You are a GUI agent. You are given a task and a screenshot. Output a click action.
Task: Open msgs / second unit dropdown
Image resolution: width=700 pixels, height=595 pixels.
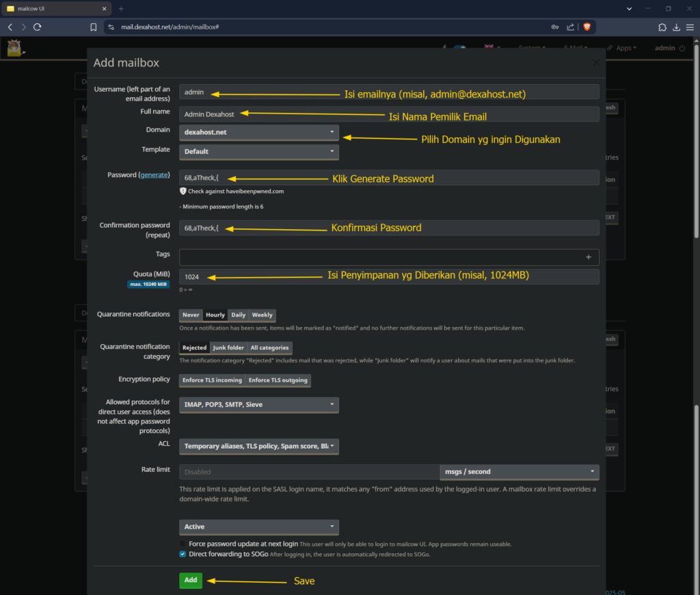[520, 472]
